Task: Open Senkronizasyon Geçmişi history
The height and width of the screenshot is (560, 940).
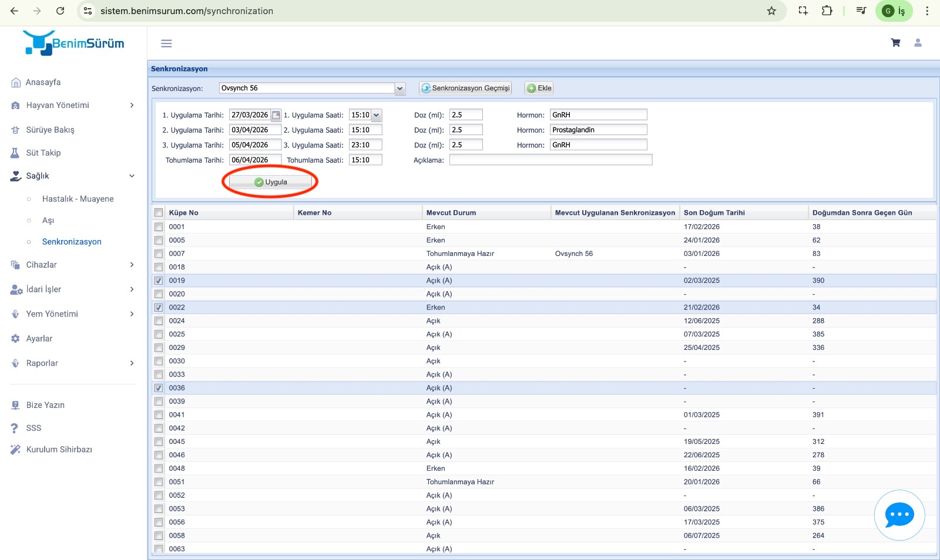Action: point(465,88)
